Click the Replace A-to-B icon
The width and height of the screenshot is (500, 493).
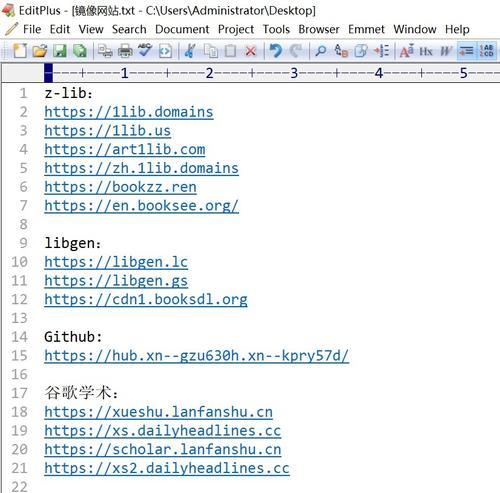coord(341,51)
